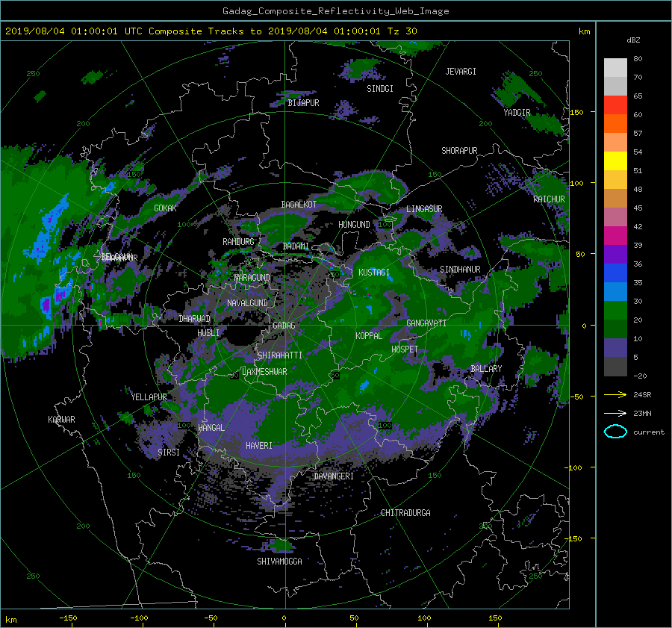Click the BADAMI city label

tap(296, 246)
